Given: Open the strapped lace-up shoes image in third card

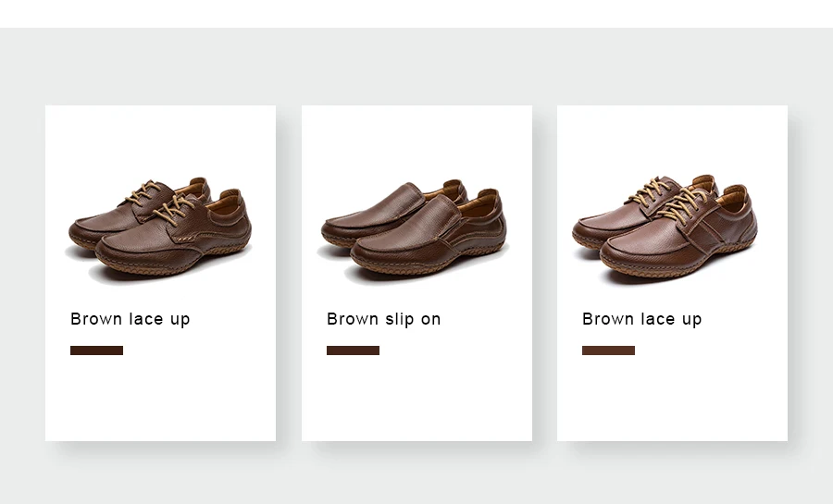Looking at the screenshot, I should pos(665,229).
